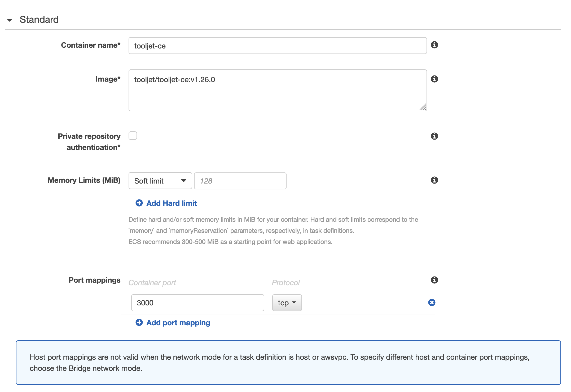Image resolution: width=571 pixels, height=392 pixels.
Task: Enable Private repository authentication checkbox
Action: [133, 136]
